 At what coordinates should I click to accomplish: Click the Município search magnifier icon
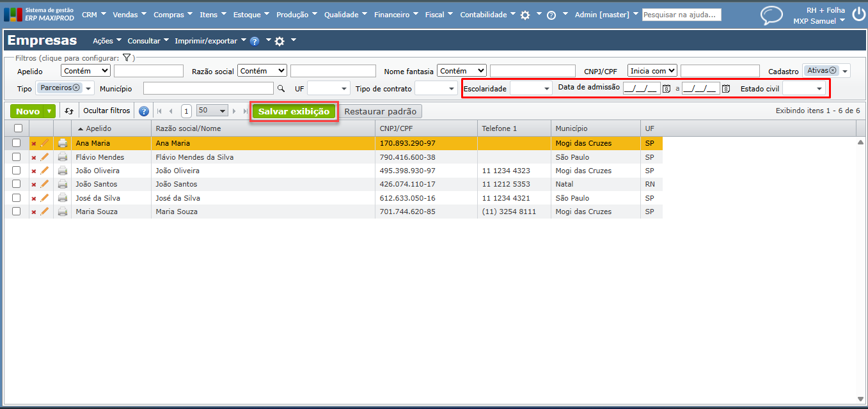(x=280, y=88)
